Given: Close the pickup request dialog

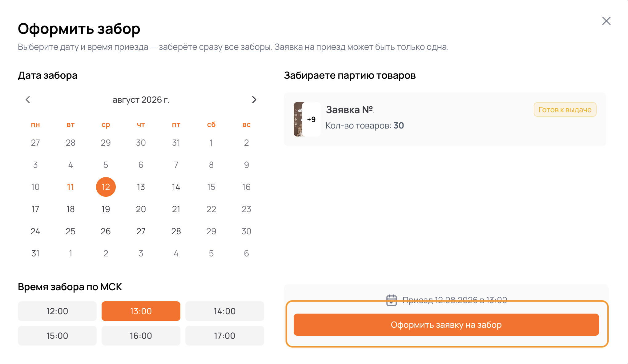Looking at the screenshot, I should [x=606, y=21].
